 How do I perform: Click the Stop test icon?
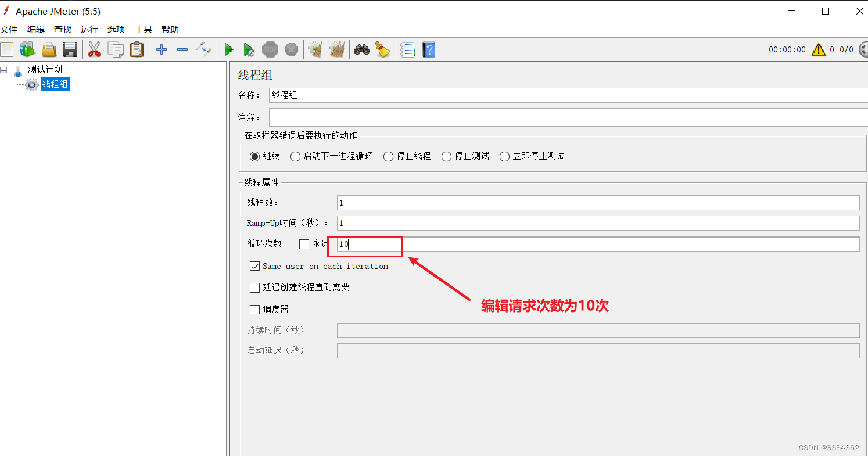pyautogui.click(x=270, y=50)
